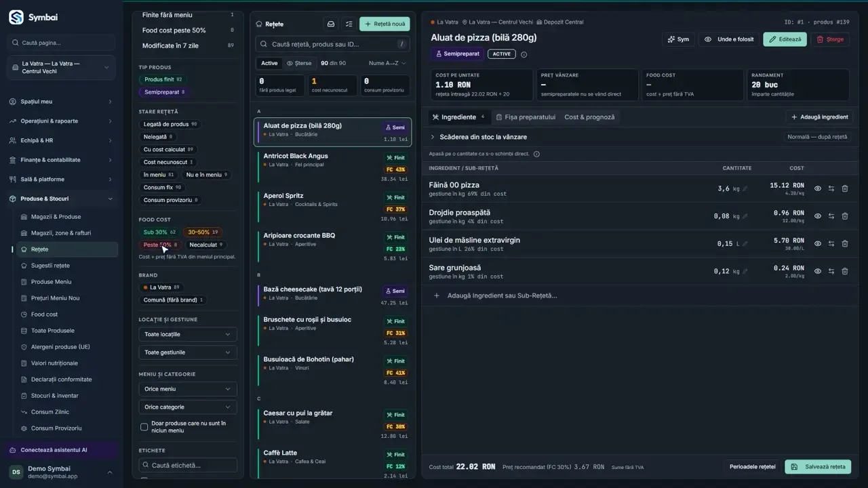Open the Toate gestiunile dropdown
Image resolution: width=868 pixels, height=488 pixels.
(188, 352)
